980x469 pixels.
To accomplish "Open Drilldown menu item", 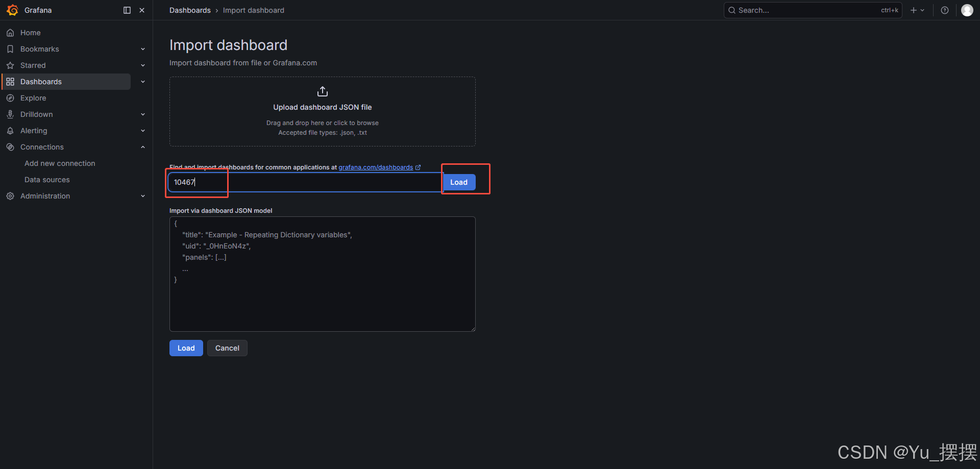I will pyautogui.click(x=36, y=114).
